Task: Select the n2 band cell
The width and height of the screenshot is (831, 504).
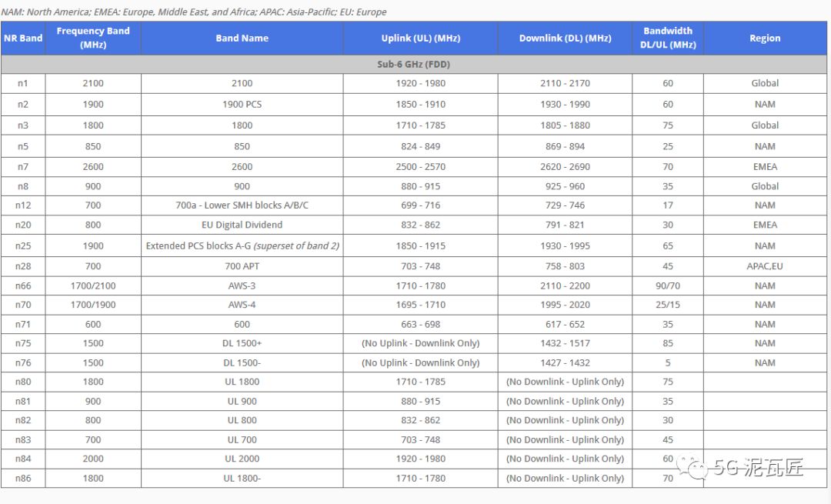Action: (23, 105)
